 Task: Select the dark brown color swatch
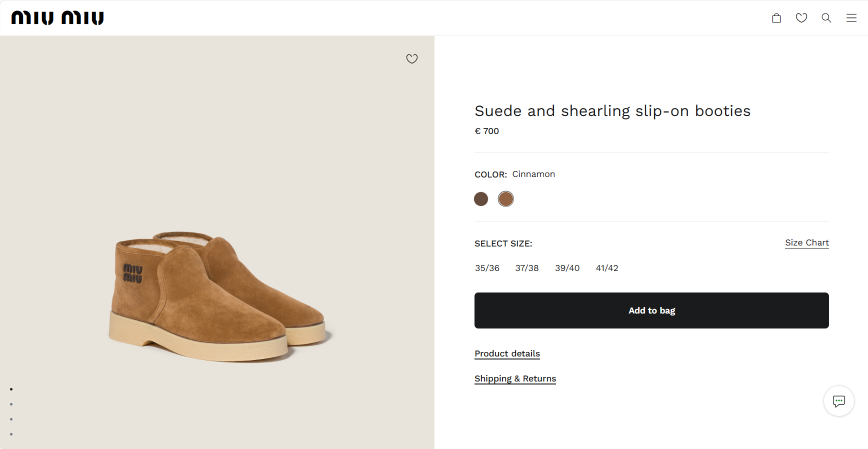tap(481, 199)
